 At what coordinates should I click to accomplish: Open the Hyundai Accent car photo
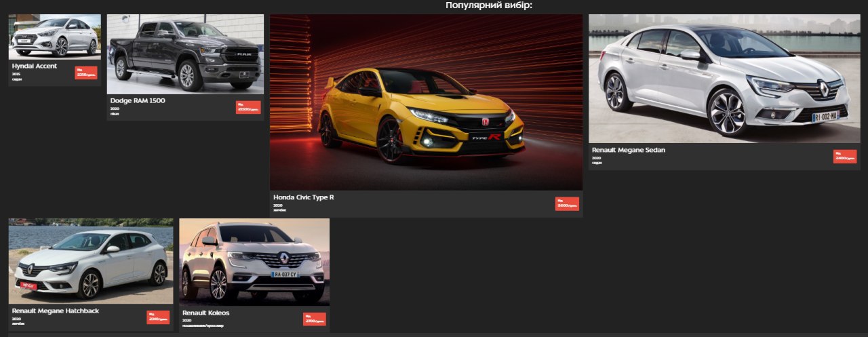click(x=55, y=37)
